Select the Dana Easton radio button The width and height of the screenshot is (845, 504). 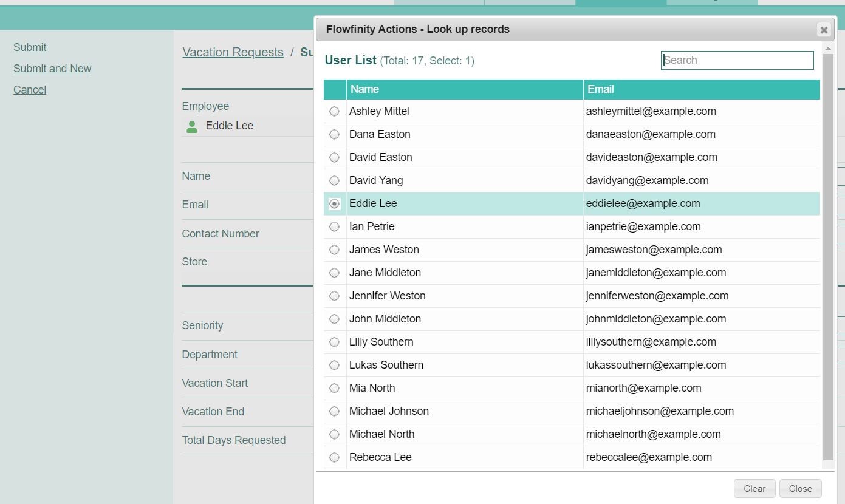[334, 134]
